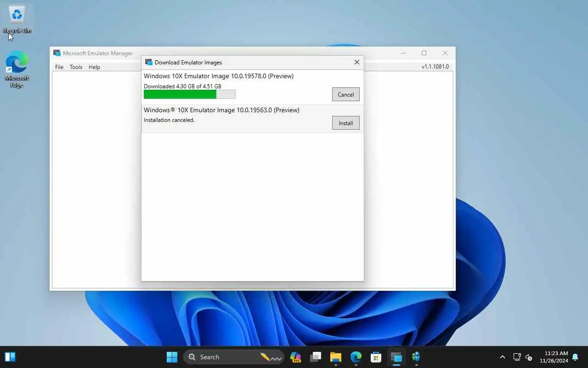
Task: Select the Microsoft Edge desktop shortcut
Action: coord(17,69)
